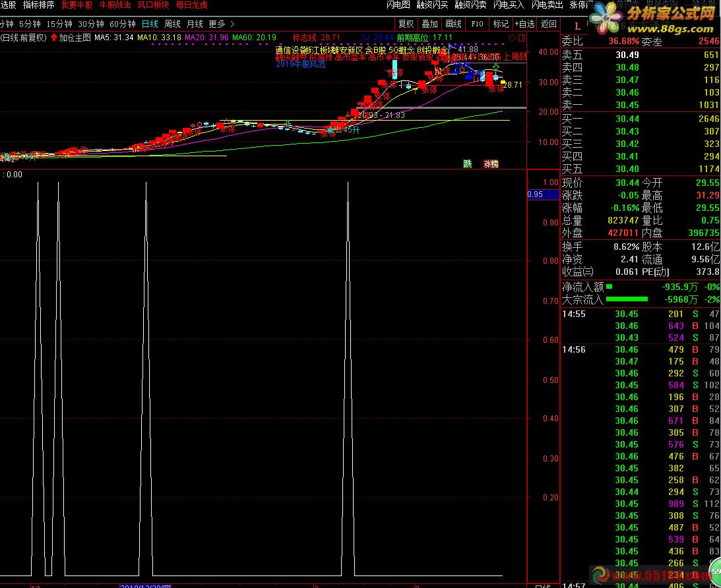Viewport: 721px width, 588px height.
Task: Click the 换手 value 8.62%
Action: pos(626,247)
